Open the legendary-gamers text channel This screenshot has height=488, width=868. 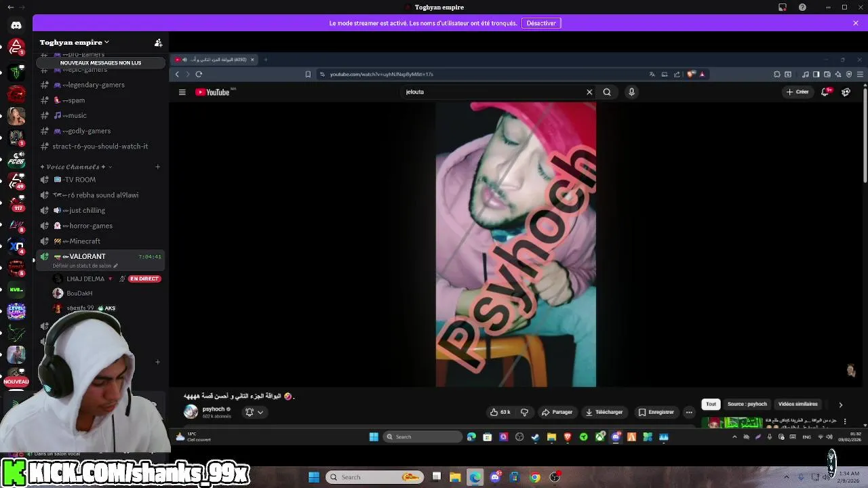[x=100, y=85]
